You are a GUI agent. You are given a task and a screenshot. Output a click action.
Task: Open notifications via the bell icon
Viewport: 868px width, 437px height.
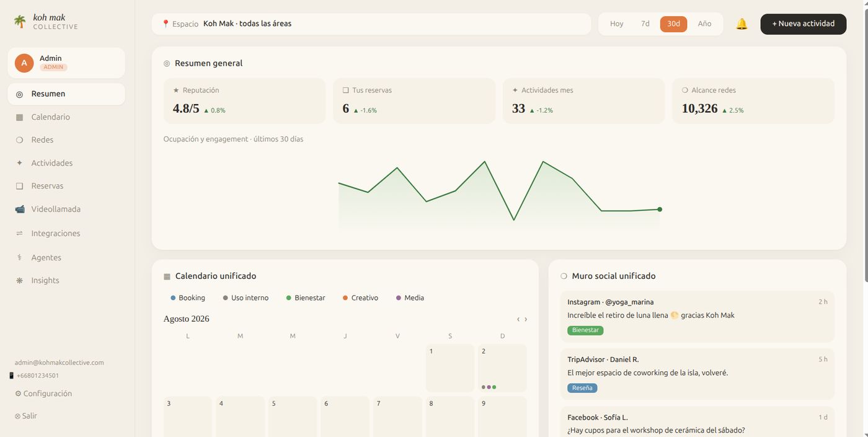tap(742, 24)
